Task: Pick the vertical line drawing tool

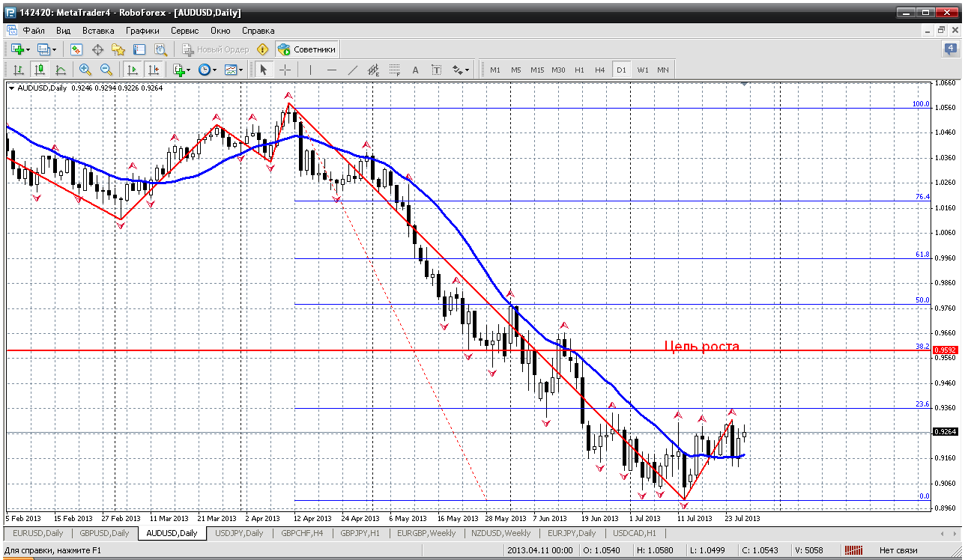Action: [x=310, y=70]
